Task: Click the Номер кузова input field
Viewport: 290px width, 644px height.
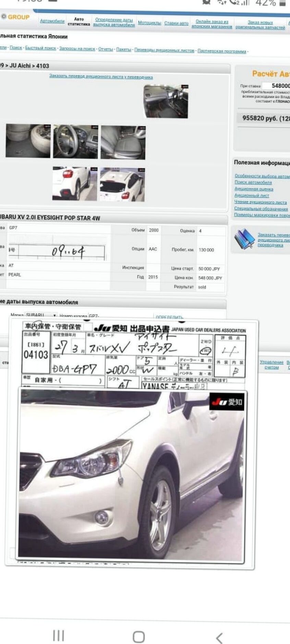Action: point(120,316)
